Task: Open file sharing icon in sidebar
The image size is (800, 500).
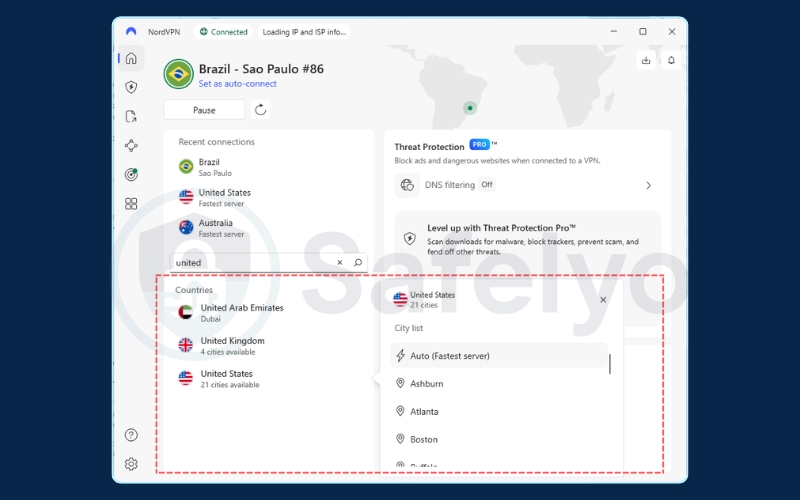Action: point(131,116)
